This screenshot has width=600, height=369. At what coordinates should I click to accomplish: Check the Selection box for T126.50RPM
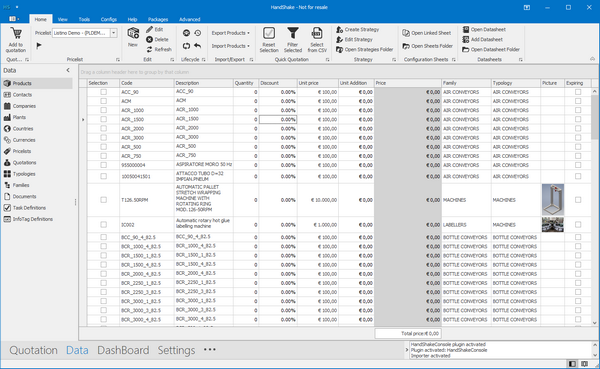103,200
